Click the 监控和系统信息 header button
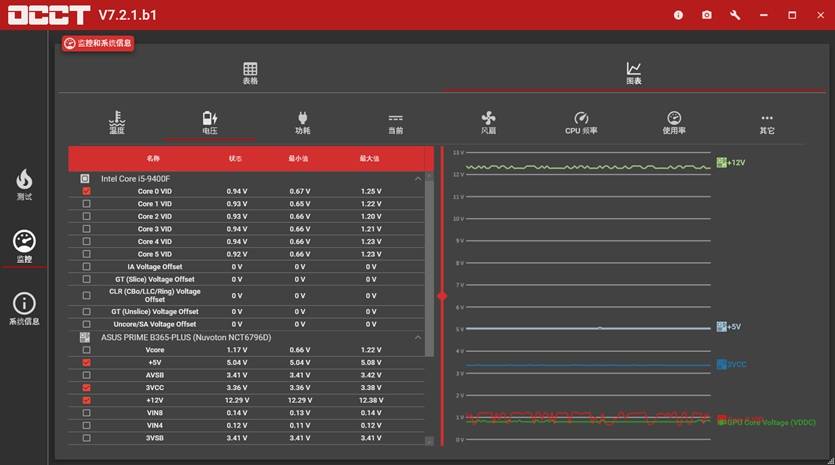This screenshot has width=835, height=465. click(x=98, y=43)
